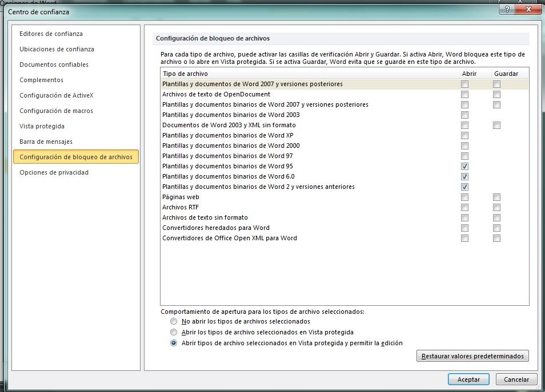Check Abrir for Word XP binary documents
545x392 pixels.
click(464, 135)
